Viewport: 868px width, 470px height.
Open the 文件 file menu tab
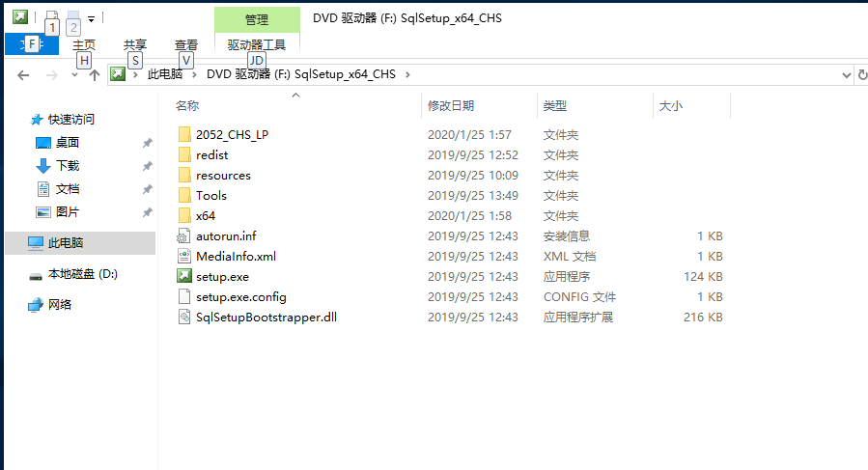pos(32,44)
